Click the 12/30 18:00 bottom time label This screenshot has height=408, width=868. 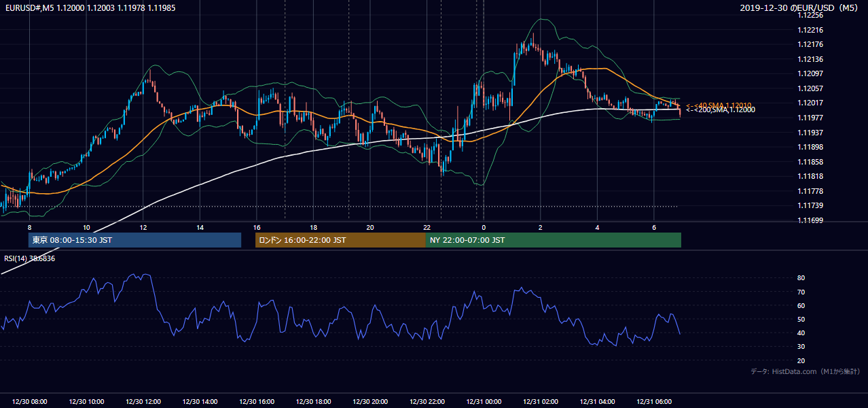313,402
